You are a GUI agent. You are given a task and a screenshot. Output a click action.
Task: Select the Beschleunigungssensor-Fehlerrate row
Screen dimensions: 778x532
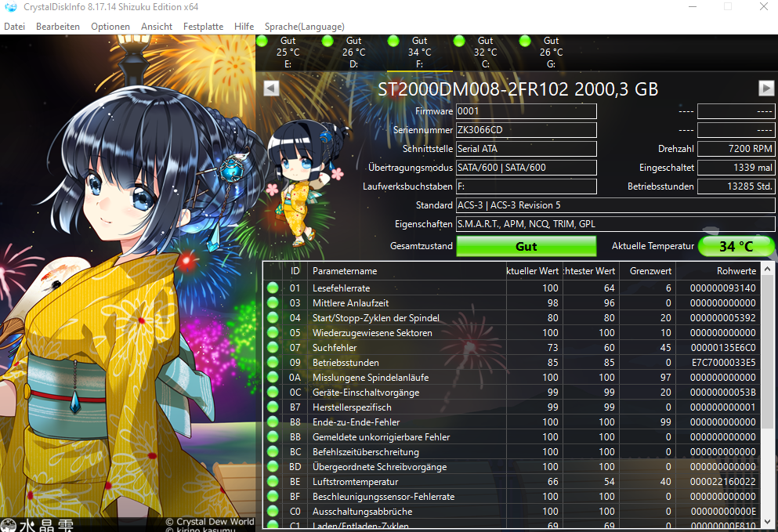512,496
